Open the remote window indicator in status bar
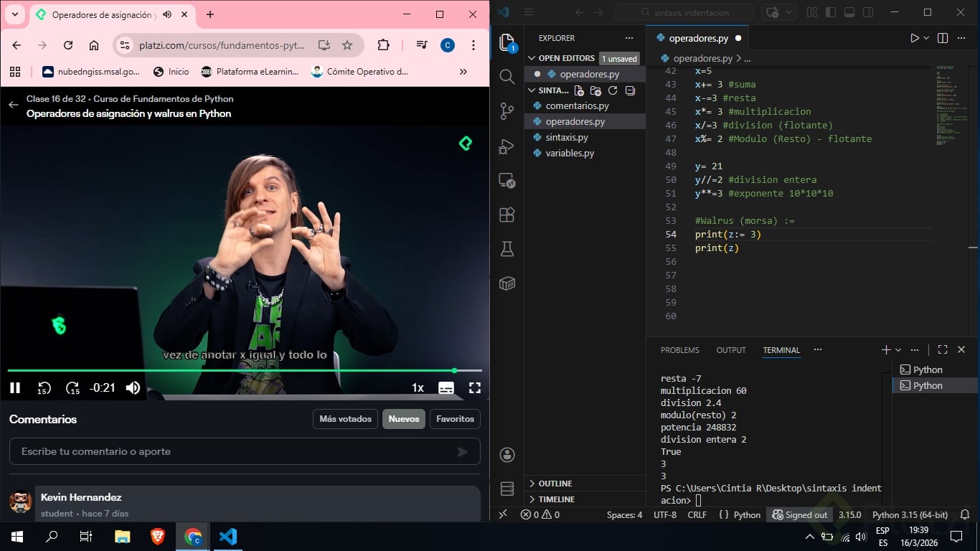Screen dimensions: 980x551 pos(503,514)
